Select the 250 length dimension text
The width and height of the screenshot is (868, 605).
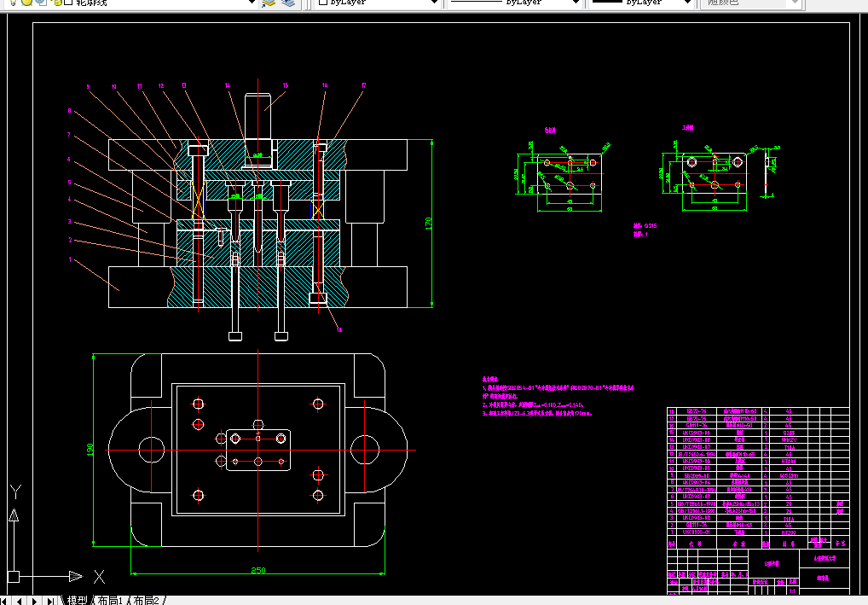pyautogui.click(x=258, y=570)
